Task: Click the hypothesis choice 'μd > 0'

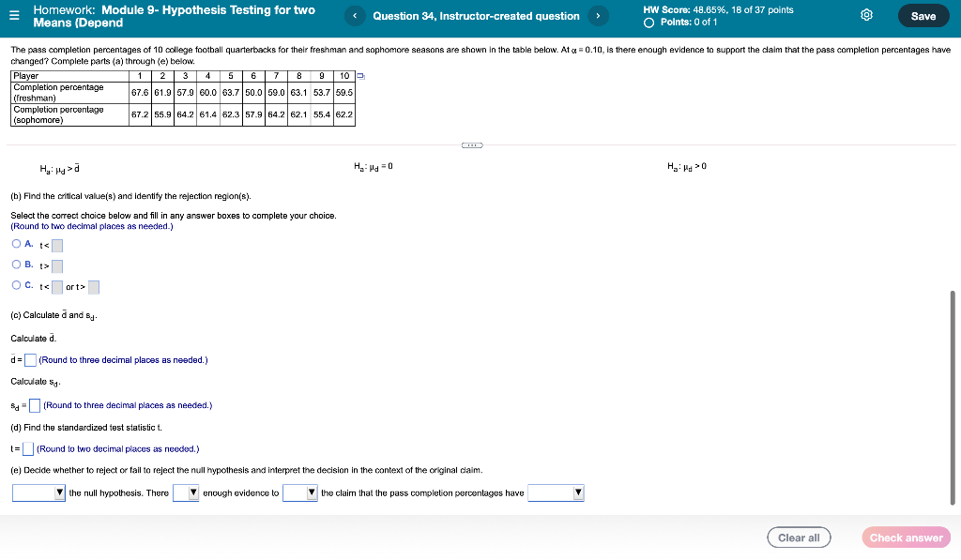Action: point(687,167)
